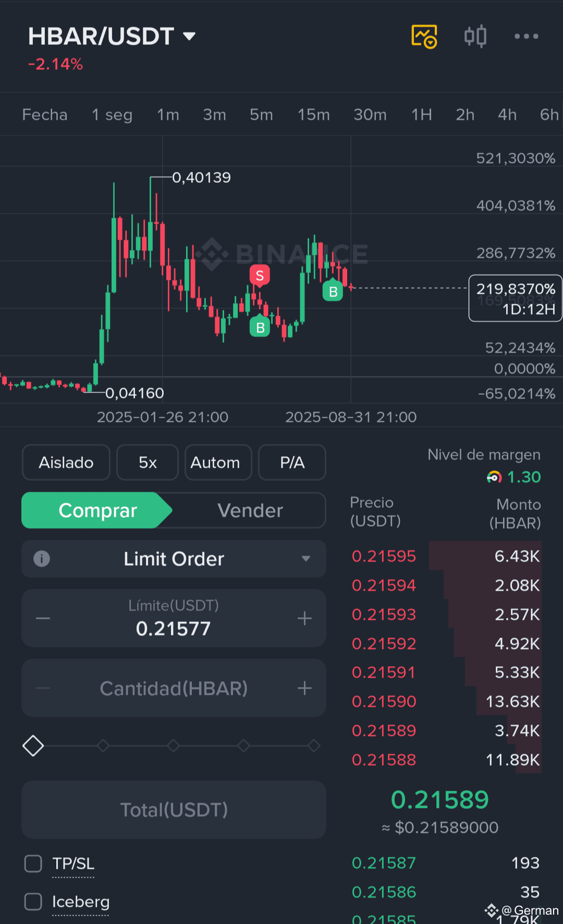563x924 pixels.
Task: Focus the Cantidad(HBAR) quantity field
Action: click(174, 688)
